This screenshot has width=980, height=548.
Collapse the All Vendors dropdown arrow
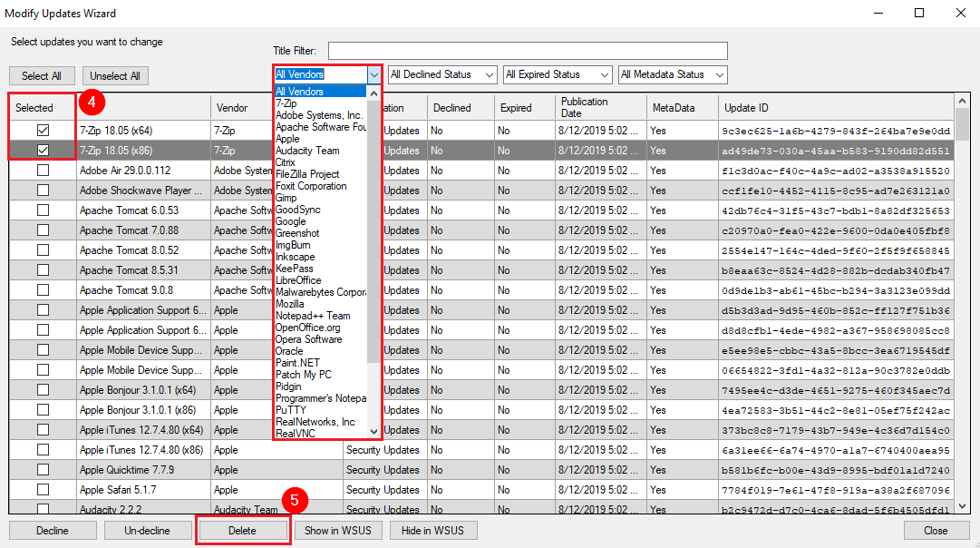click(x=374, y=74)
